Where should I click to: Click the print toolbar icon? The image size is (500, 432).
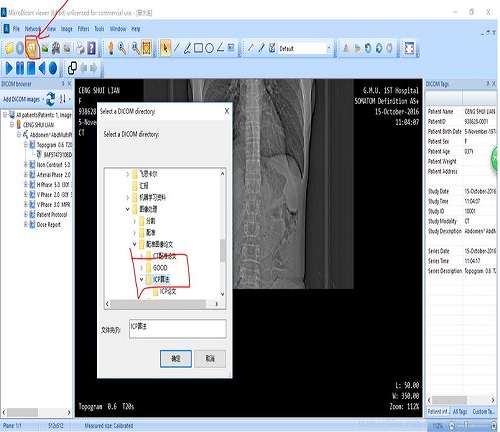[x=80, y=49]
